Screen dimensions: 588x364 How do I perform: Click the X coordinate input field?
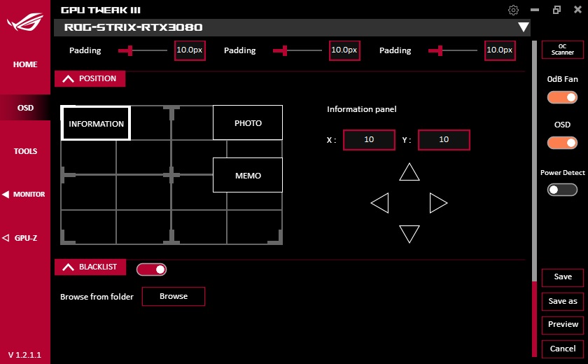click(369, 140)
